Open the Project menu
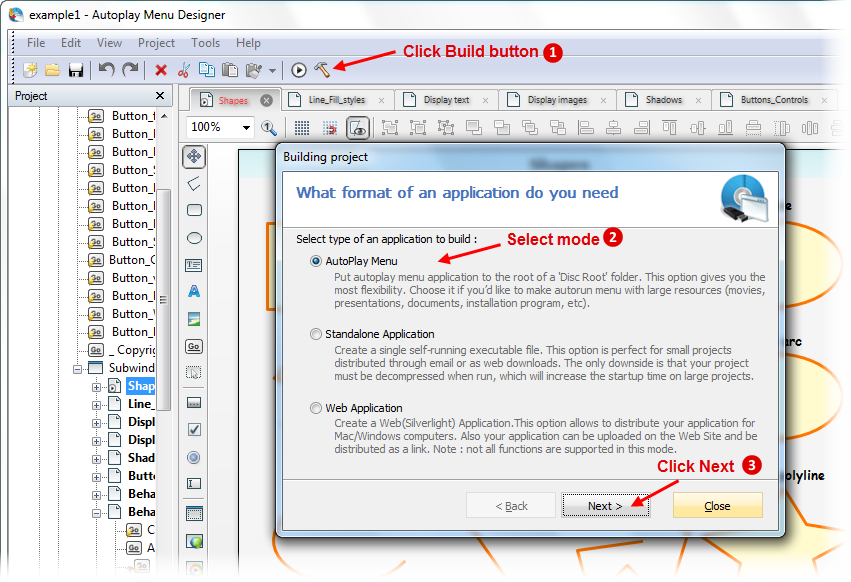This screenshot has width=851, height=582. click(156, 43)
